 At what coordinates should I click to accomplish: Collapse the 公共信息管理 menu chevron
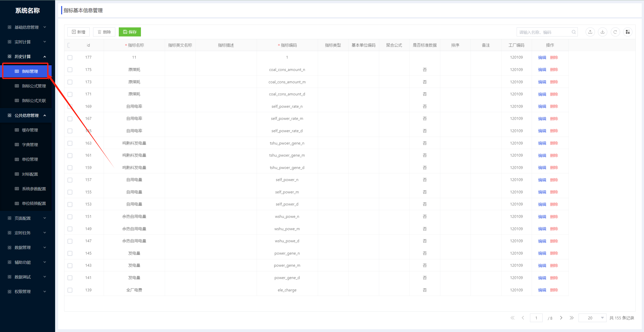(x=45, y=115)
